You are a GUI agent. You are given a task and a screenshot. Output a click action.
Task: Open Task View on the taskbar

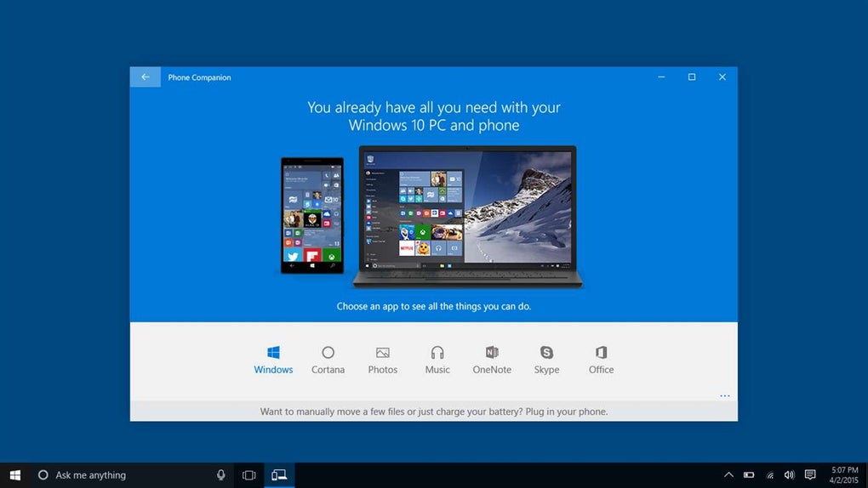[x=249, y=474]
